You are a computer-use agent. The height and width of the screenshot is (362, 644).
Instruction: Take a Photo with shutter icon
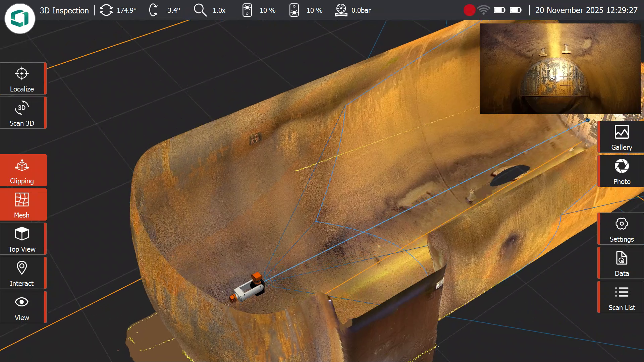[x=621, y=171]
